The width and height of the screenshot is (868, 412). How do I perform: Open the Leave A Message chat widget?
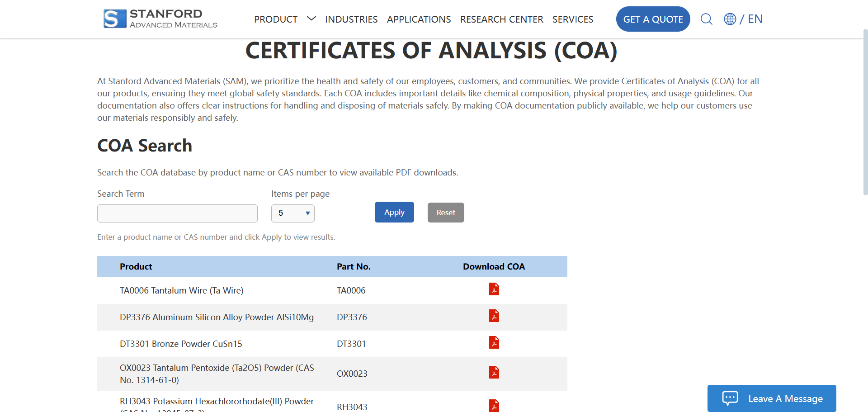coord(772,398)
